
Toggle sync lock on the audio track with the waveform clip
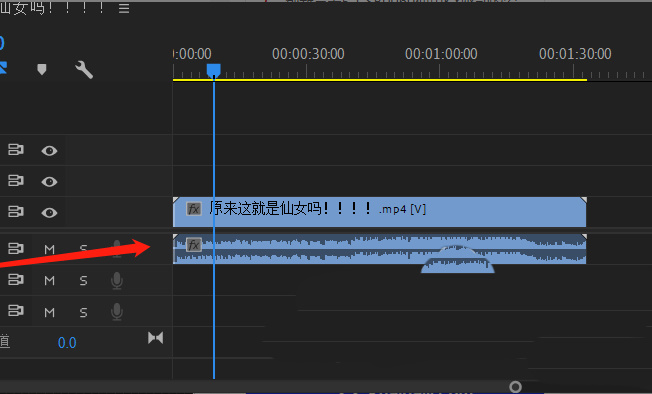16,249
